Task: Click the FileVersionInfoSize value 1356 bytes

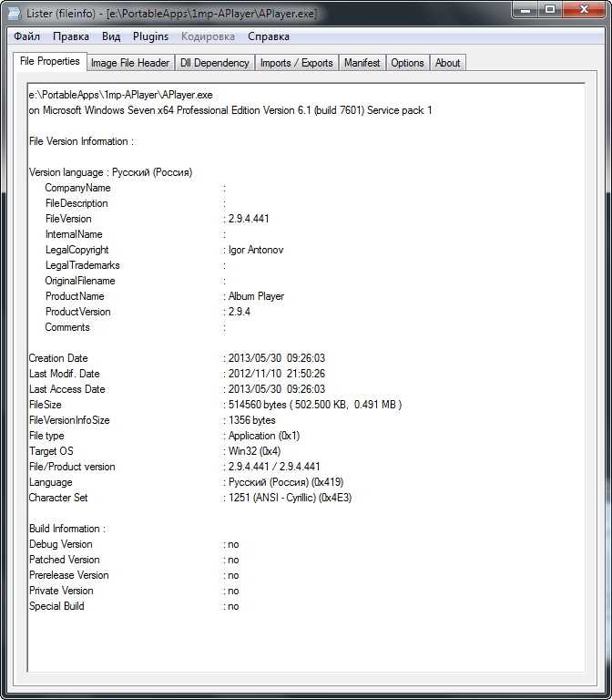Action: pyautogui.click(x=251, y=420)
